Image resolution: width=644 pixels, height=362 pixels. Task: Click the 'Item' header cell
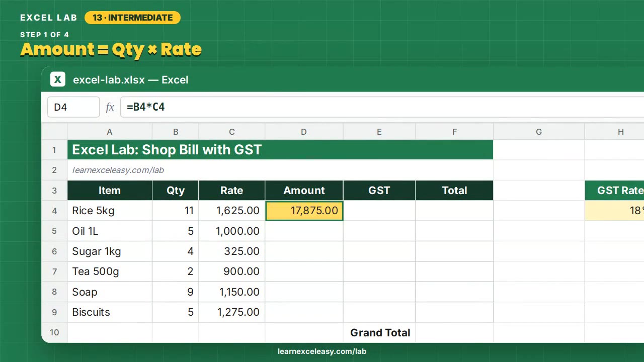[110, 191]
